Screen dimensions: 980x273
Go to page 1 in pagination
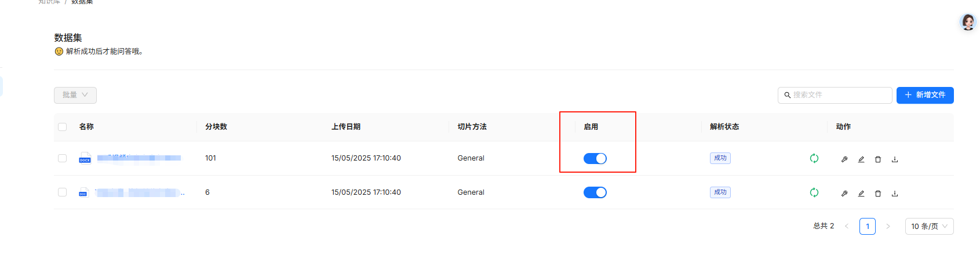[868, 226]
